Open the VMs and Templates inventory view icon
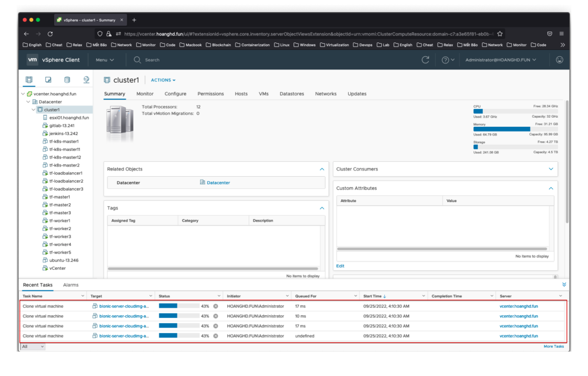The image size is (588, 376). tap(48, 79)
